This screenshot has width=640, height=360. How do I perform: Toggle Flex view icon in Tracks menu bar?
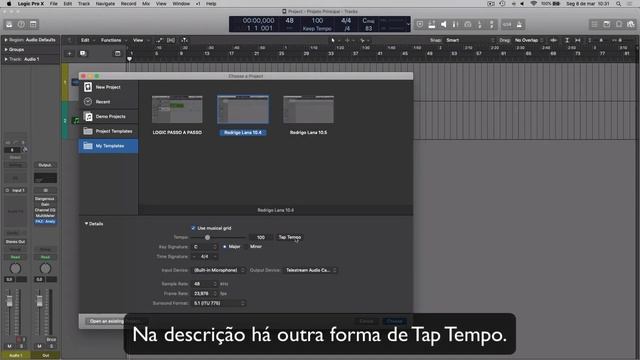point(171,40)
